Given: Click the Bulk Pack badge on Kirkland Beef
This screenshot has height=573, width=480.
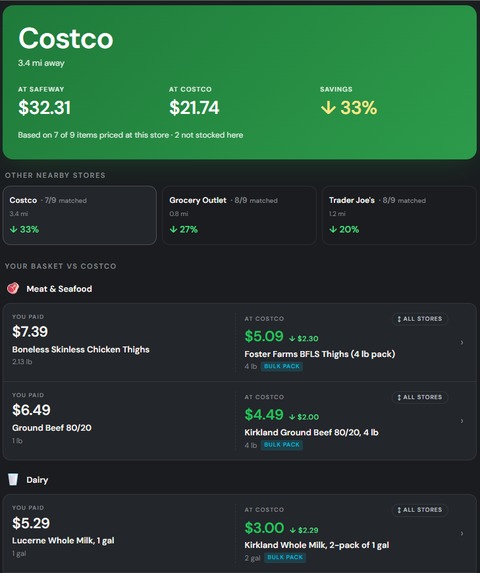Looking at the screenshot, I should tap(282, 445).
